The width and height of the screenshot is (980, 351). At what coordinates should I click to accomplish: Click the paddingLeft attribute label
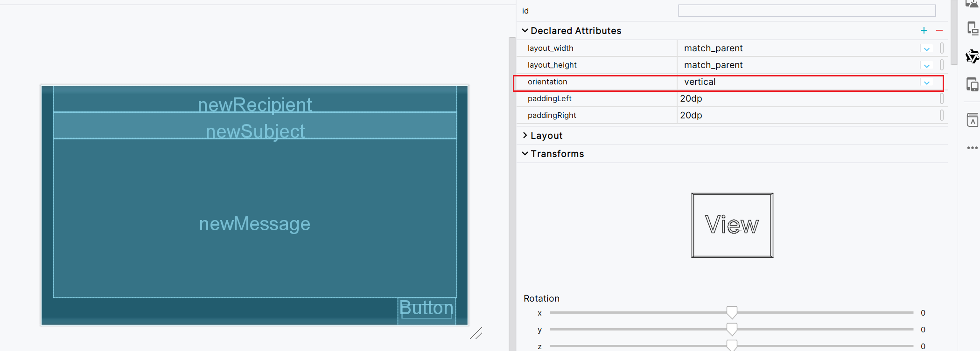(549, 98)
